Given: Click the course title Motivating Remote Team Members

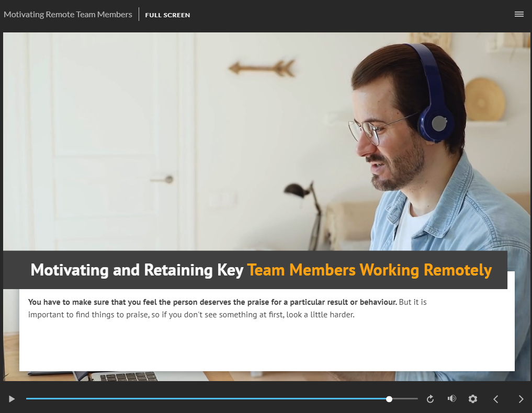Looking at the screenshot, I should (x=68, y=15).
